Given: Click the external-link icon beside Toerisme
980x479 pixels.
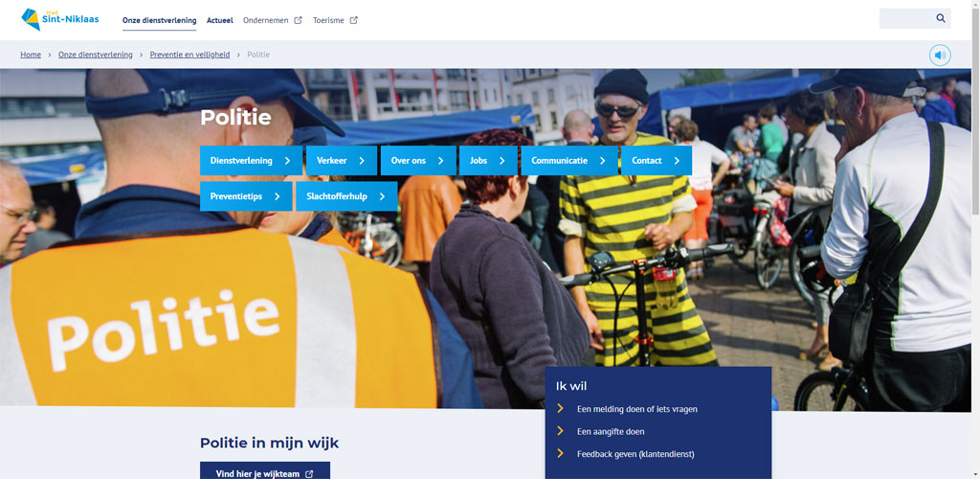Looking at the screenshot, I should coord(354,20).
